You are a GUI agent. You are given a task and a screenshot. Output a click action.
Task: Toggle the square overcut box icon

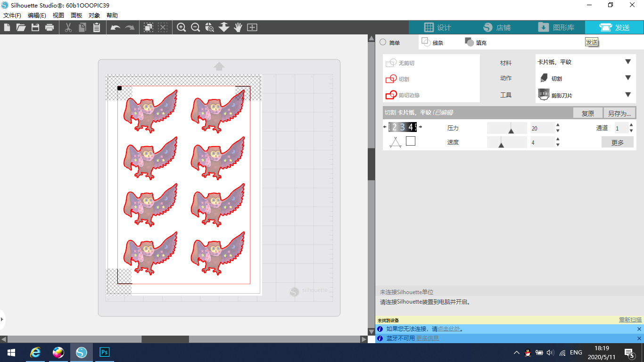[411, 141]
